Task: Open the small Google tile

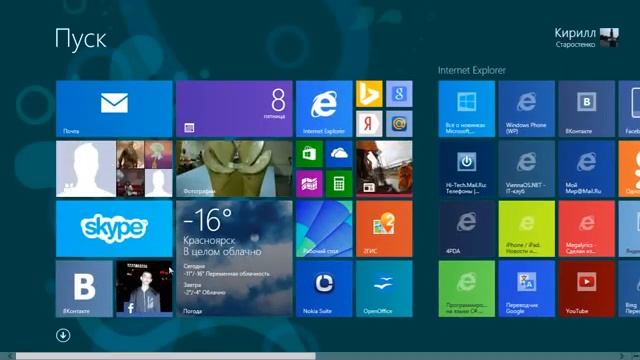Action: [x=399, y=94]
